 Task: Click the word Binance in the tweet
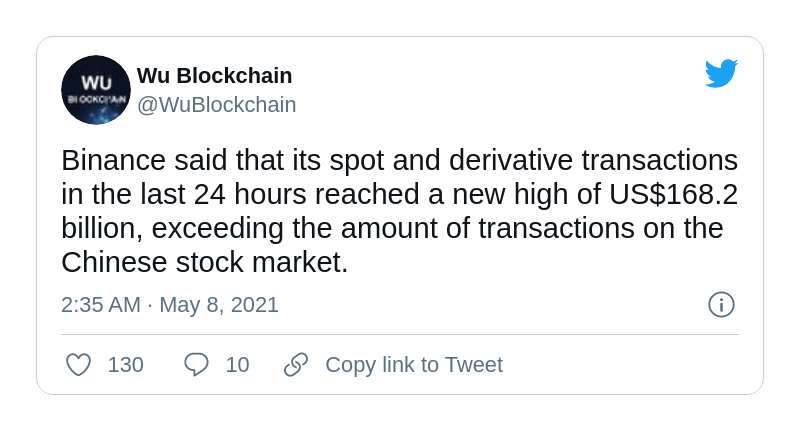coord(113,160)
